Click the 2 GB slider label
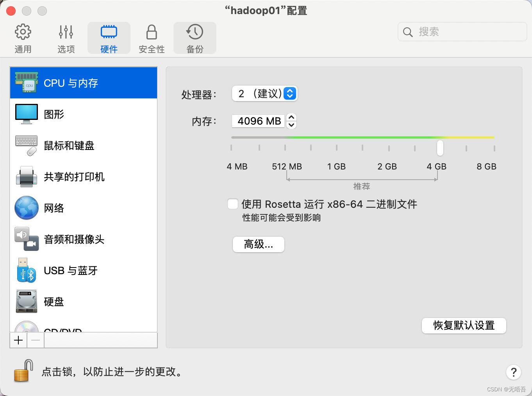The height and width of the screenshot is (396, 532). tap(387, 166)
